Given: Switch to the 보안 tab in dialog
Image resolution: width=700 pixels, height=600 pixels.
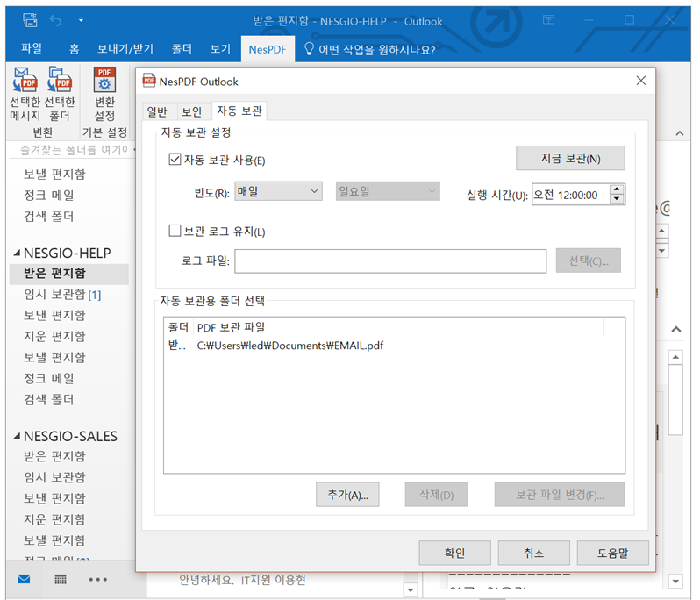Looking at the screenshot, I should (x=191, y=111).
